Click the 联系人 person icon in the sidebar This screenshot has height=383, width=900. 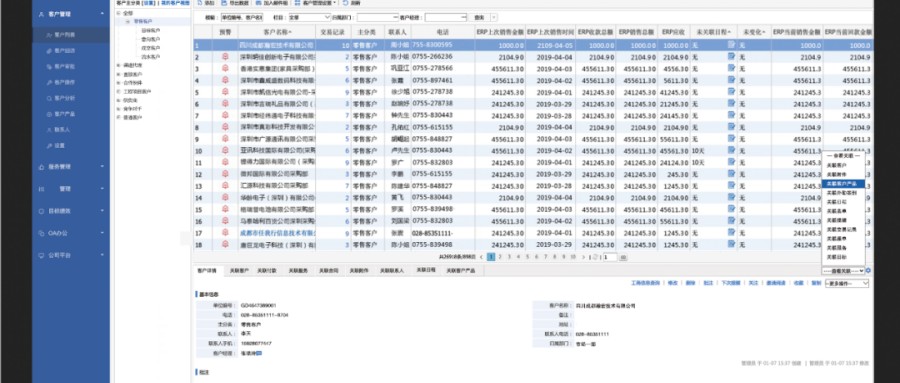[49, 130]
